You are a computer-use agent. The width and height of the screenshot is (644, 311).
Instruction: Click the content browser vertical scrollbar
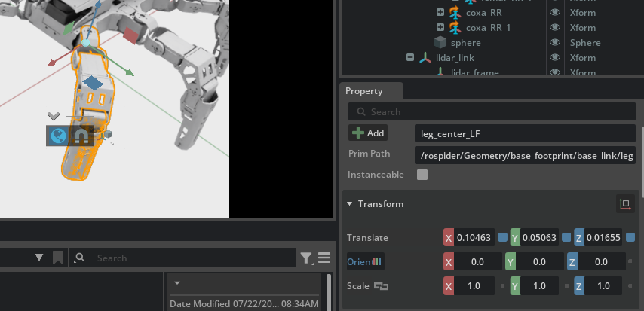point(329,292)
